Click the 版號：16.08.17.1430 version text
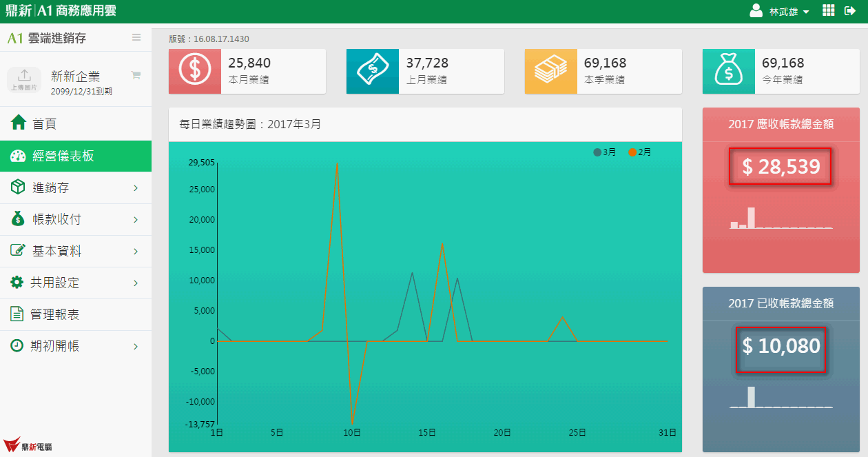Screen dimensions: 868x457 click(x=209, y=39)
